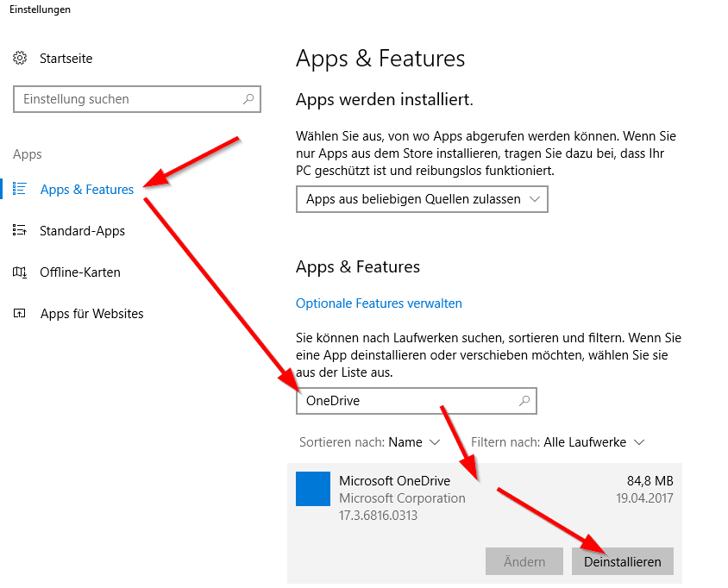728x588 pixels.
Task: Open Startseite home page
Action: coord(66,59)
